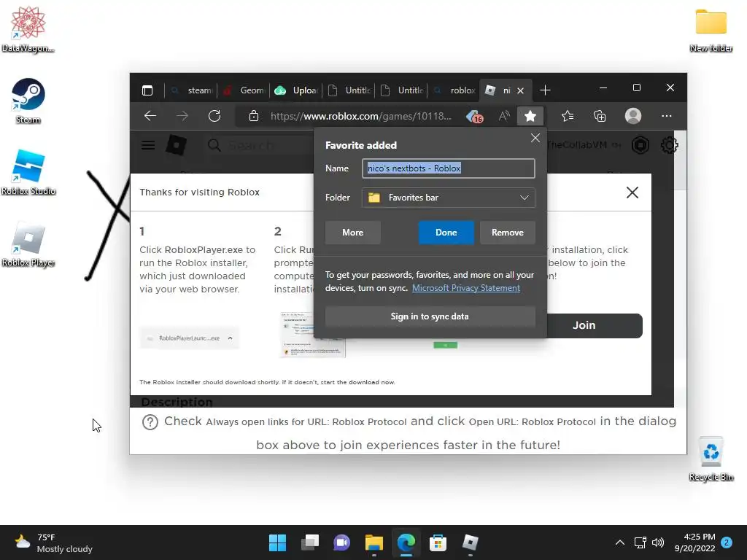Open DataWagon desktop shortcut
The image size is (747, 560).
pyautogui.click(x=28, y=29)
